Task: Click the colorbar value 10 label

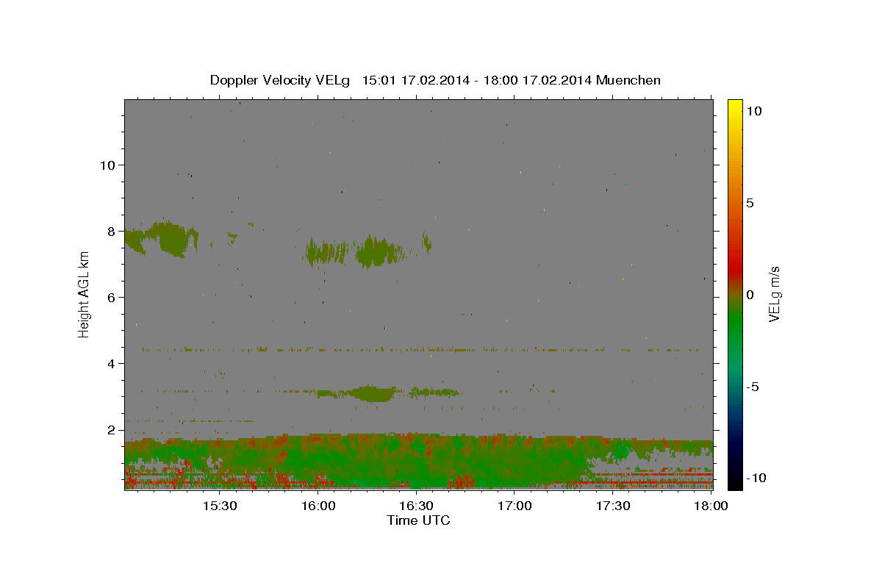Action: coord(754,111)
